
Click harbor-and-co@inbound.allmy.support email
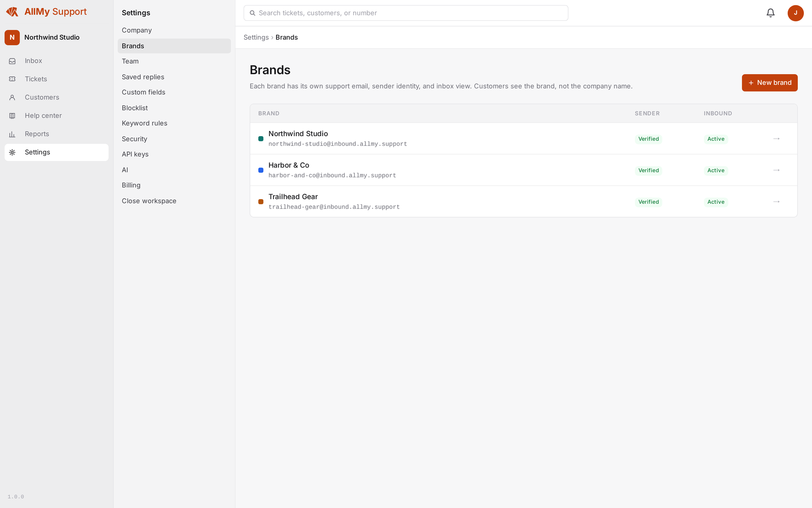332,176
